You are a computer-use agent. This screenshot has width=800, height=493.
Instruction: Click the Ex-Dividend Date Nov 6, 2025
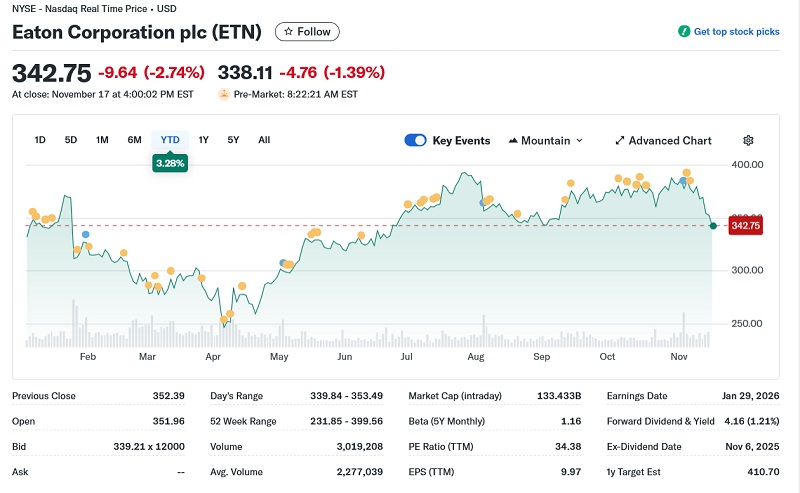coord(752,447)
